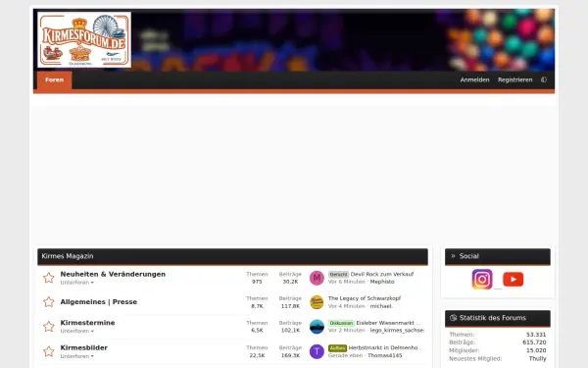Screen dimensions: 588x368
Task: Click Themen value 6,5K
Action: coord(257,331)
